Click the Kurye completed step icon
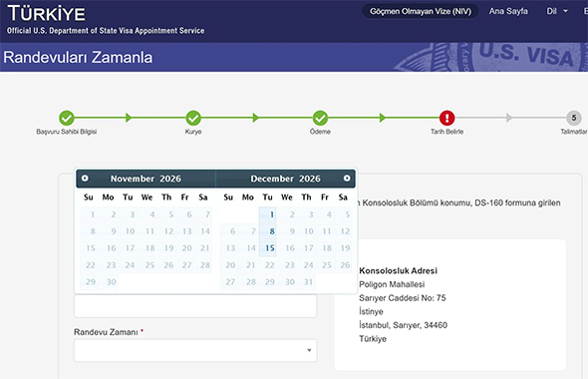The height and width of the screenshot is (379, 588). tap(193, 118)
